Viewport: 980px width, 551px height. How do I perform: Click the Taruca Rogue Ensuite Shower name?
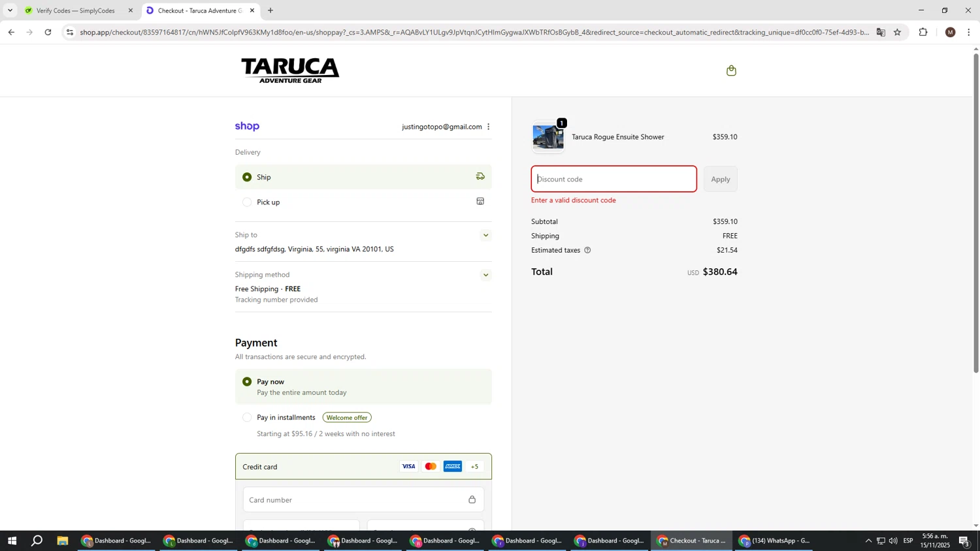(x=618, y=137)
